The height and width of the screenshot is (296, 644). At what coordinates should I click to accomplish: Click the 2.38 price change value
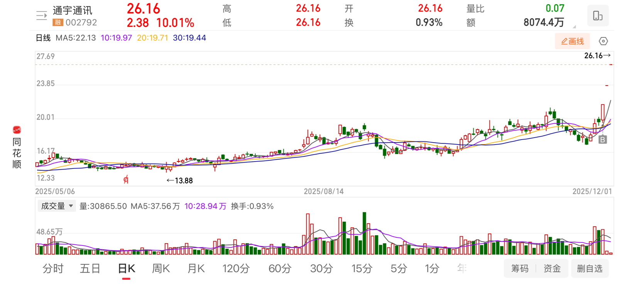[138, 23]
